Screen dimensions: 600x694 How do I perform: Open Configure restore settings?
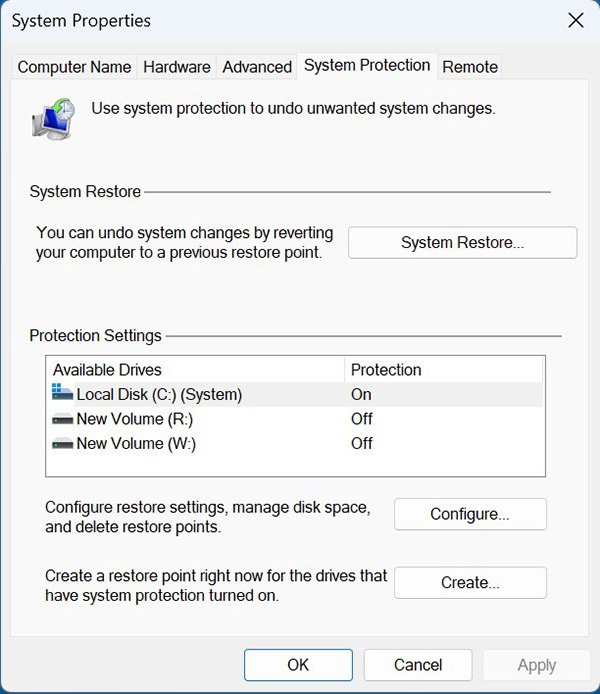(x=470, y=514)
